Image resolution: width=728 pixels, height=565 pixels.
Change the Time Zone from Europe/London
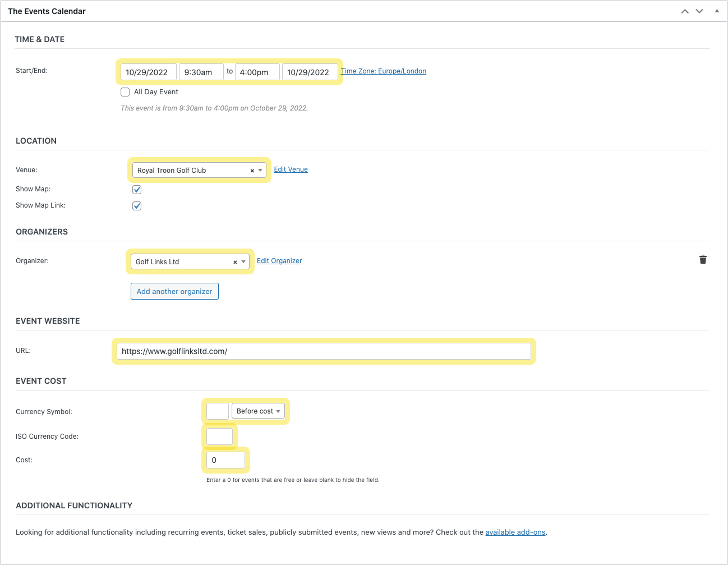tap(384, 71)
